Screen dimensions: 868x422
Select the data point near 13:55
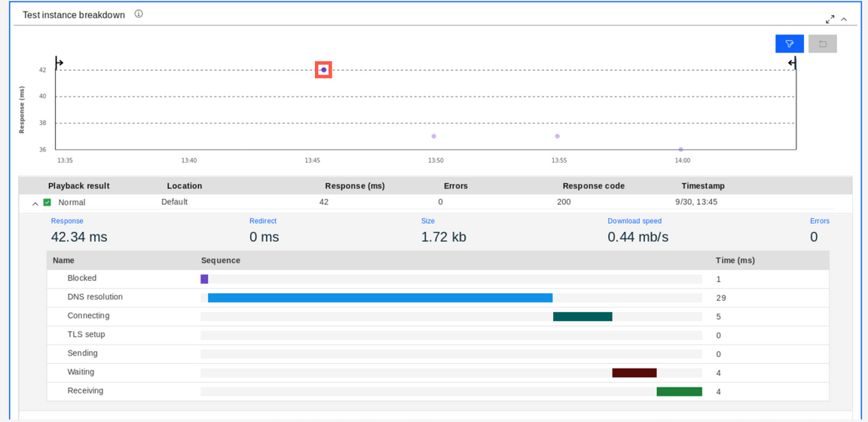coord(558,136)
